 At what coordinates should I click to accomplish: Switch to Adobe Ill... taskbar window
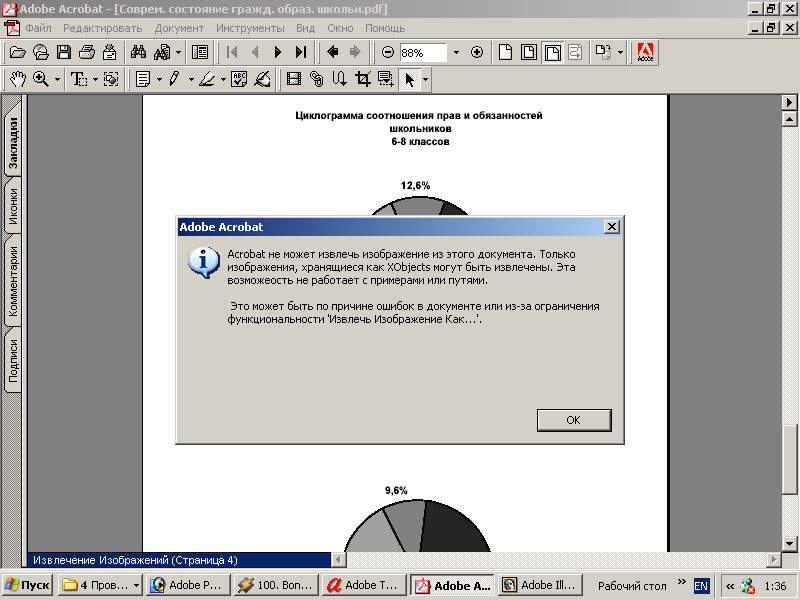541,585
